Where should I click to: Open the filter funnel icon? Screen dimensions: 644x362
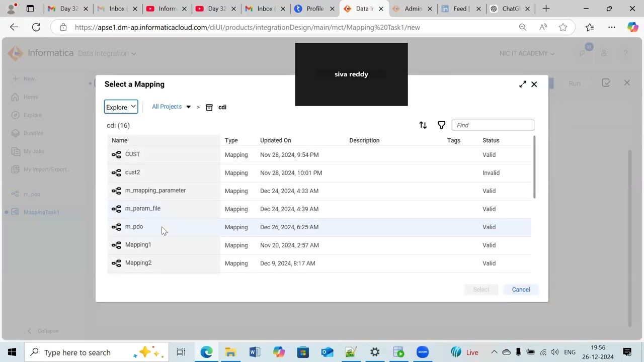coord(441,125)
